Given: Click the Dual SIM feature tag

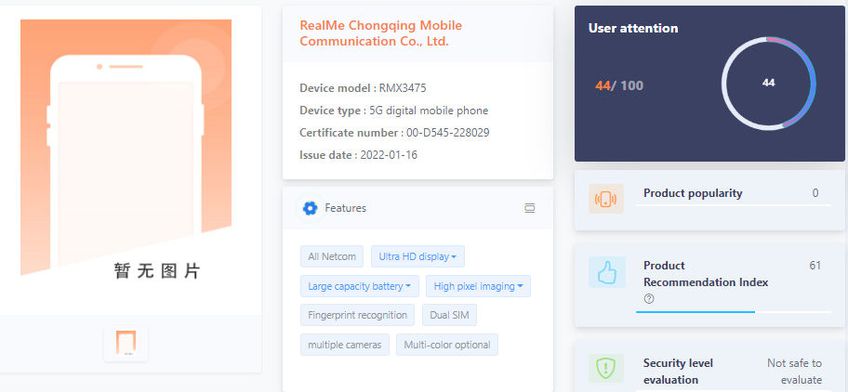Looking at the screenshot, I should click(x=449, y=315).
